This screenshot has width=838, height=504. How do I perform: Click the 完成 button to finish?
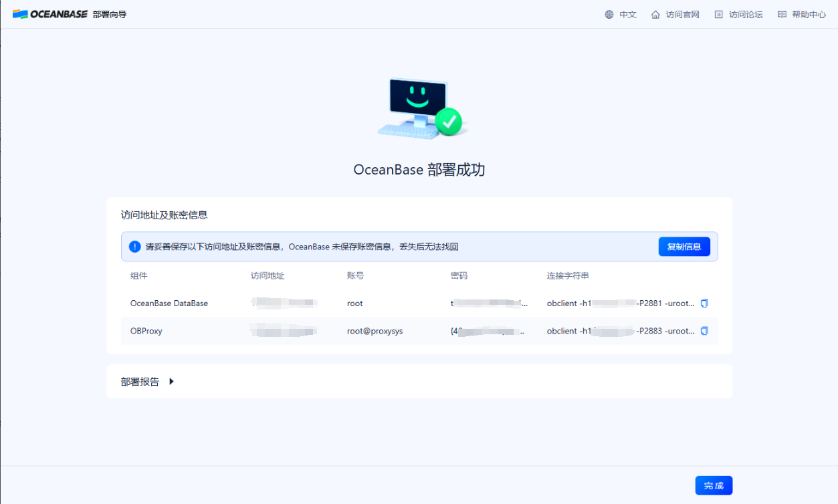pos(713,485)
